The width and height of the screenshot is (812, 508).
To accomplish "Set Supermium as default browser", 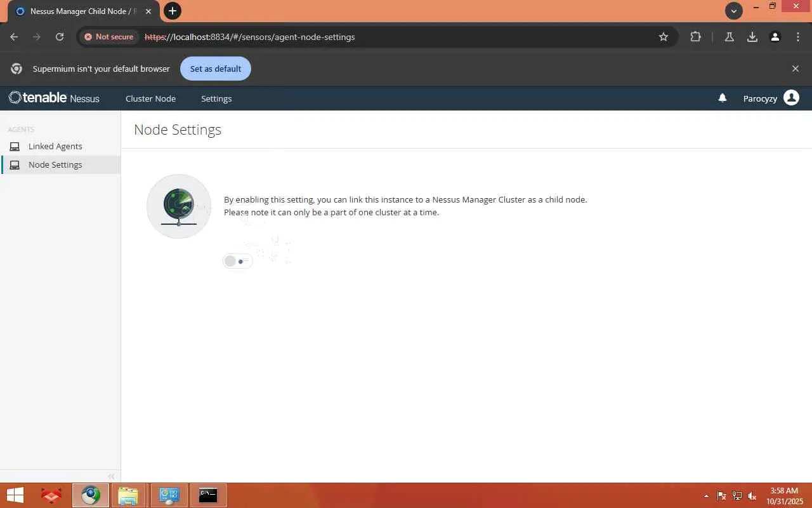I will [x=216, y=69].
